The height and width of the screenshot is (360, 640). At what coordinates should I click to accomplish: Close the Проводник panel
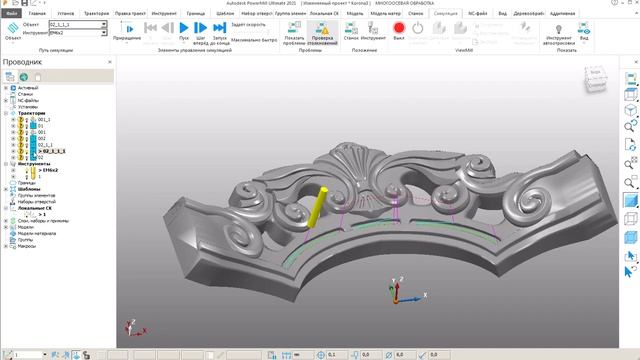click(110, 62)
